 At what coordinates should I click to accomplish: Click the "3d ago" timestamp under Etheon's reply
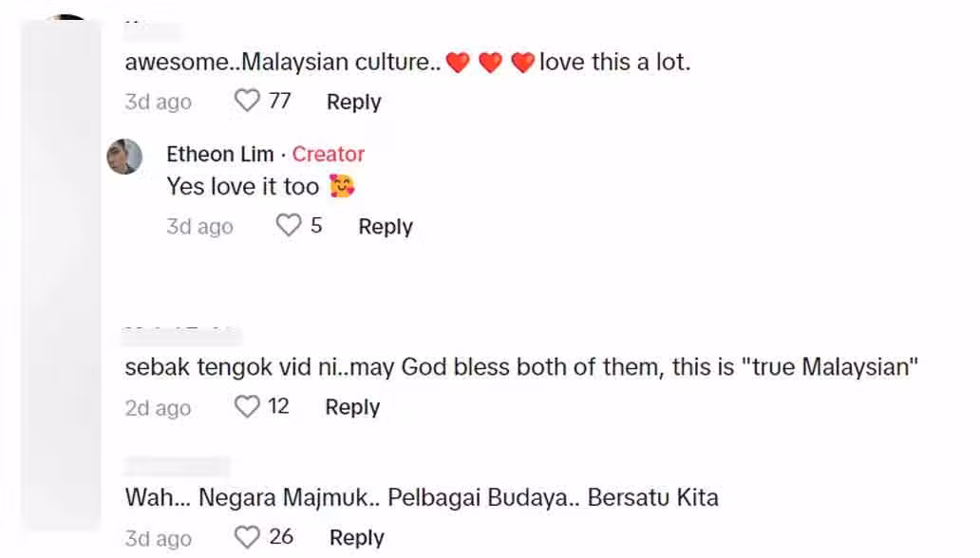coord(199,227)
